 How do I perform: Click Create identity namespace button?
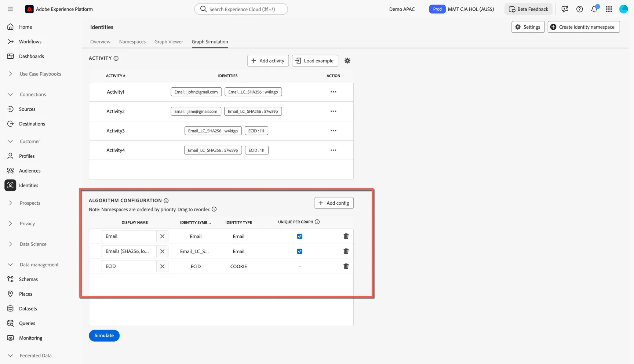584,27
